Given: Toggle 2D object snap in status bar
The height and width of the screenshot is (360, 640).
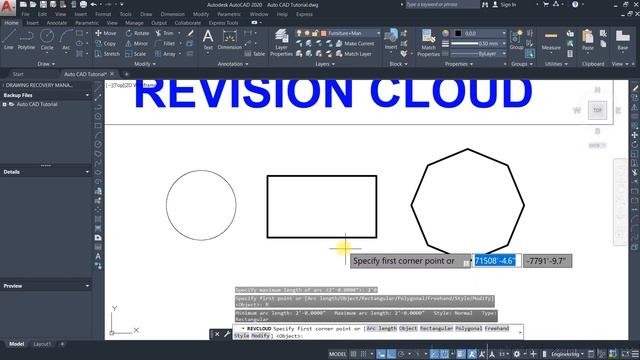Looking at the screenshot, I should coord(444,354).
